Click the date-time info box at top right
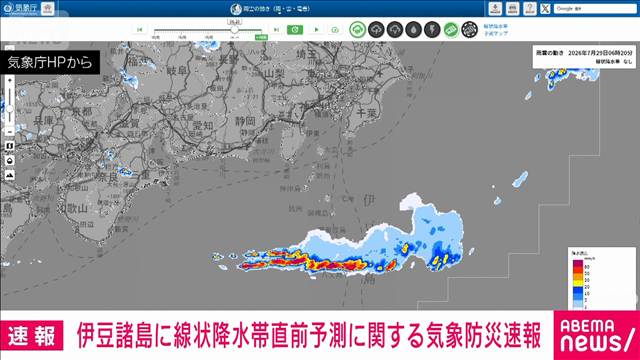The height and width of the screenshot is (360, 640). [x=584, y=57]
